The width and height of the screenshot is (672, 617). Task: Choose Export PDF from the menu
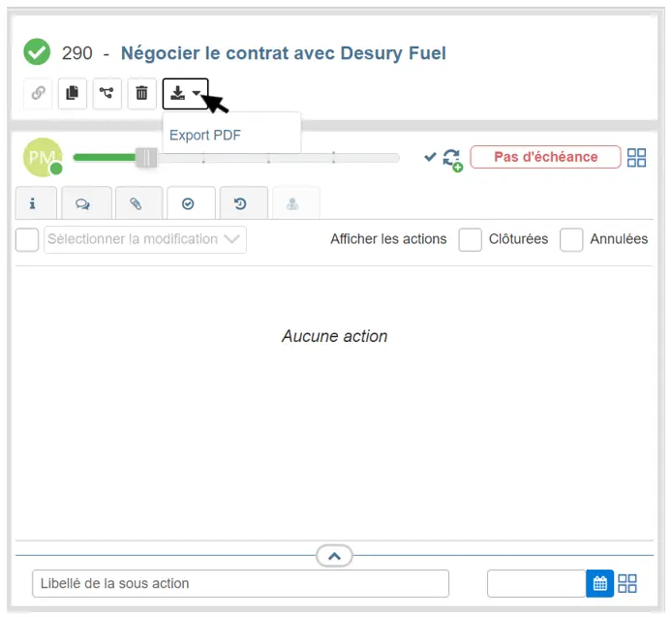tap(205, 136)
